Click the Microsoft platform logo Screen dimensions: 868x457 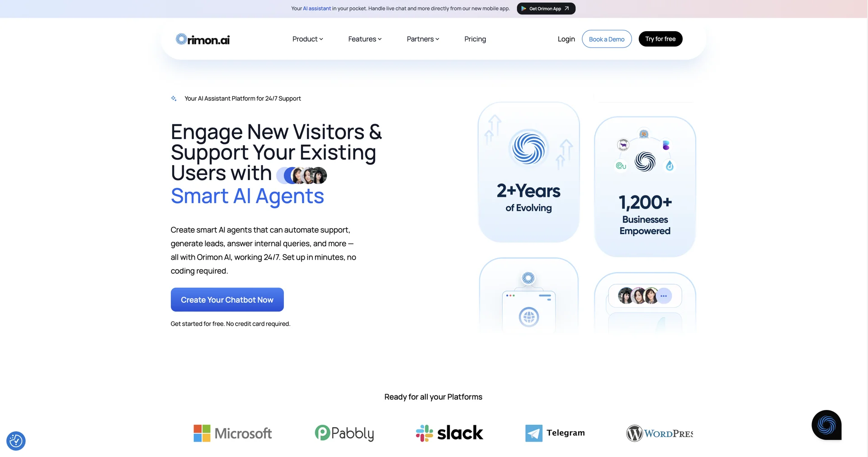pos(232,433)
